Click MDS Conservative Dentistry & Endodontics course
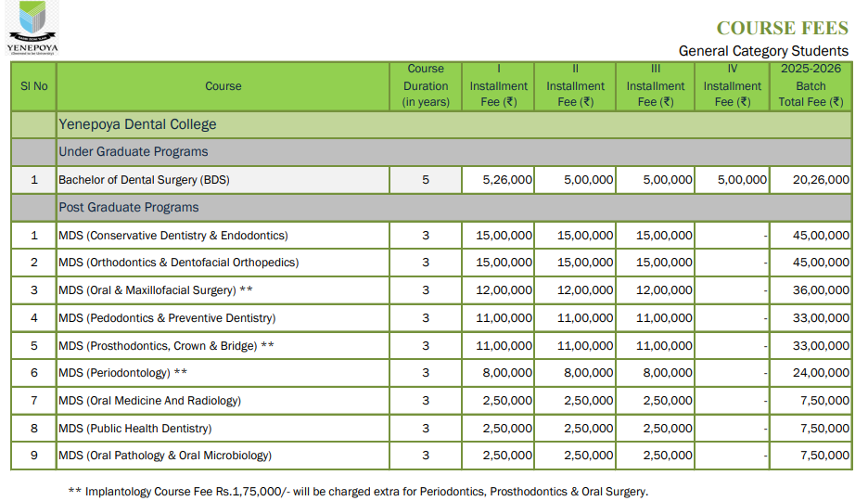868x501 pixels. click(x=173, y=236)
